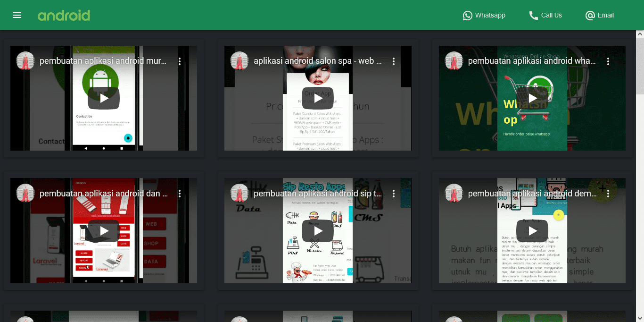Click channel avatar on 'android mur...' video
This screenshot has height=322, width=644.
25,61
